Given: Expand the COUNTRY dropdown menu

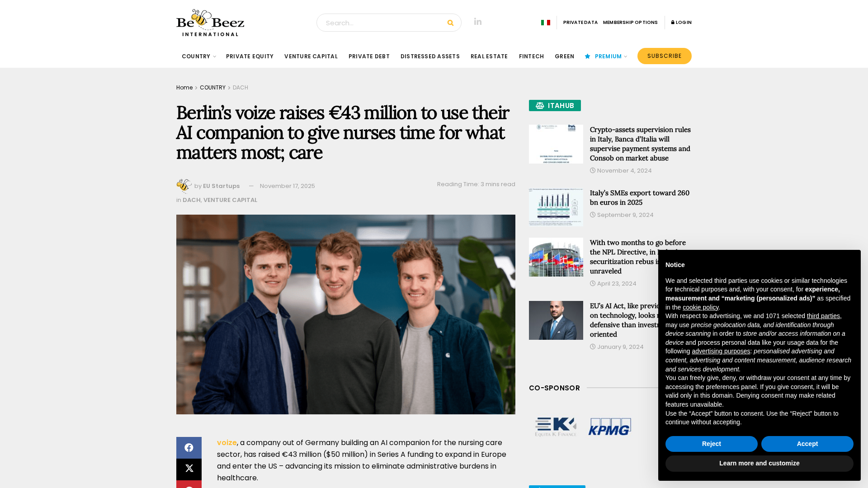Looking at the screenshot, I should tap(198, 56).
